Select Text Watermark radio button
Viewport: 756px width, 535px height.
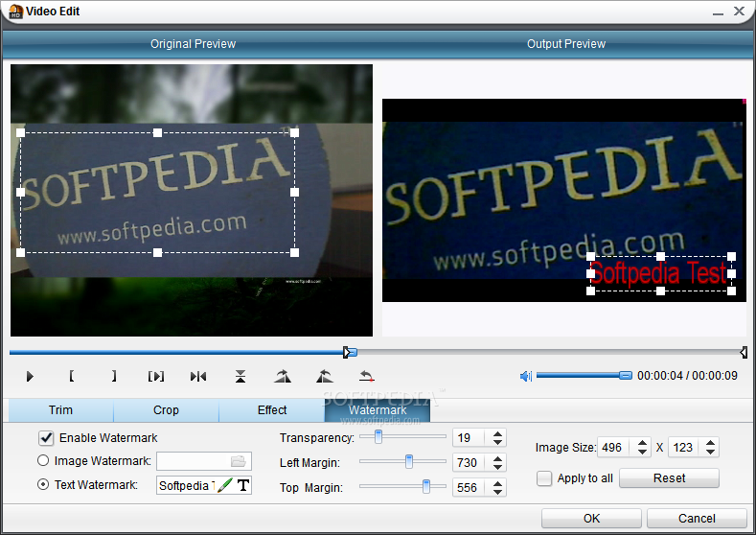pyautogui.click(x=43, y=484)
